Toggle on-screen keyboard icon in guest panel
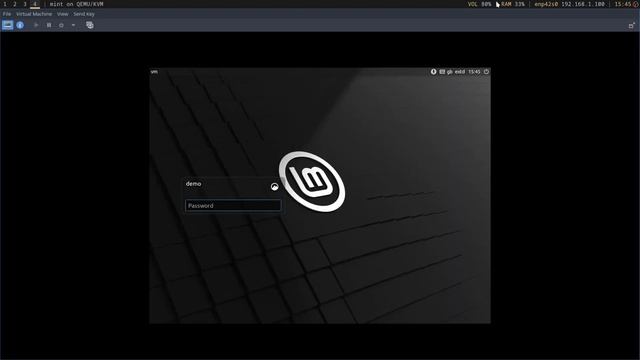 pos(442,71)
